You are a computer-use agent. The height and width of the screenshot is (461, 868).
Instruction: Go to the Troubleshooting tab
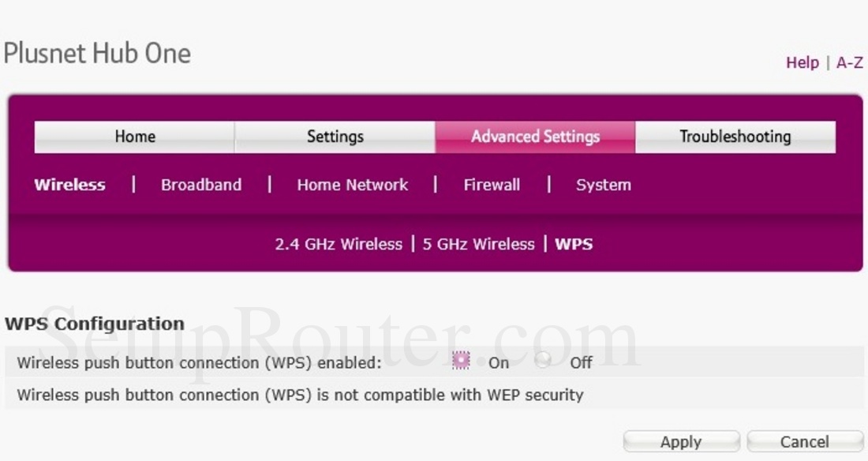tap(734, 136)
